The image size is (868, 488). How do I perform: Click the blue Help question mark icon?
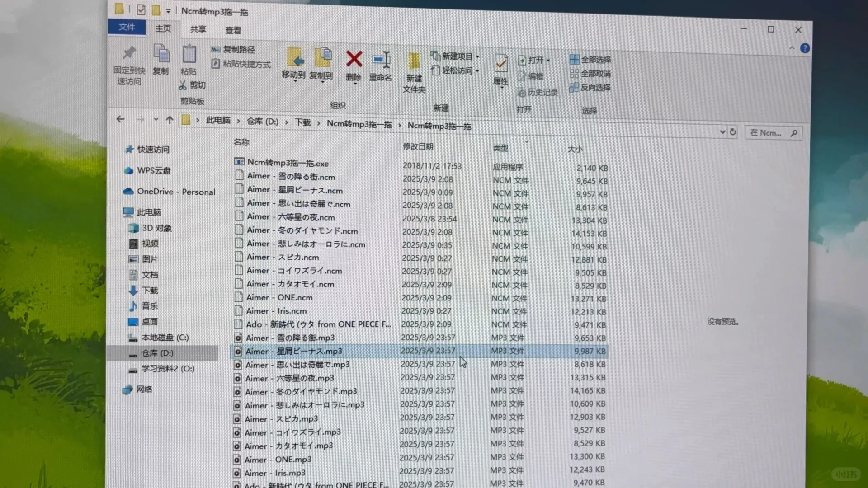(805, 48)
